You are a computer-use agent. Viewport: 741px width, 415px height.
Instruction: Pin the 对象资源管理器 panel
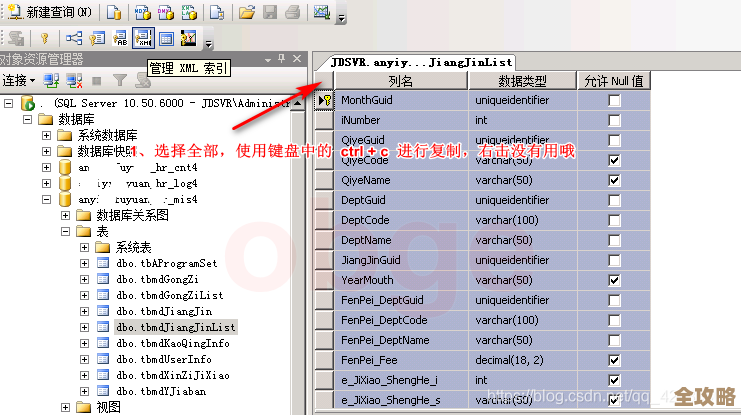[282, 59]
